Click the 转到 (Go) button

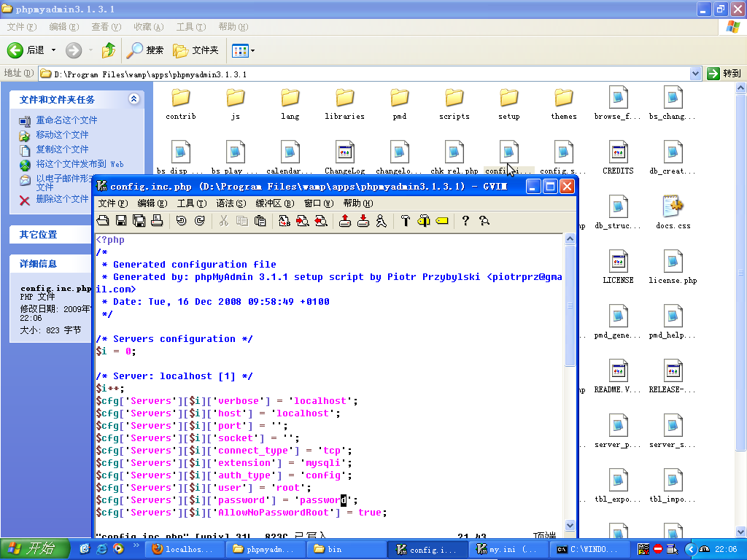pyautogui.click(x=724, y=74)
